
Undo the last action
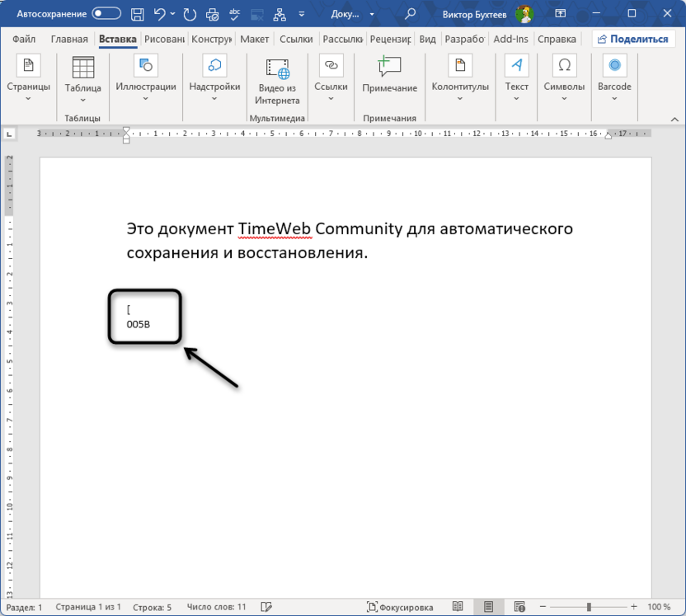click(159, 15)
